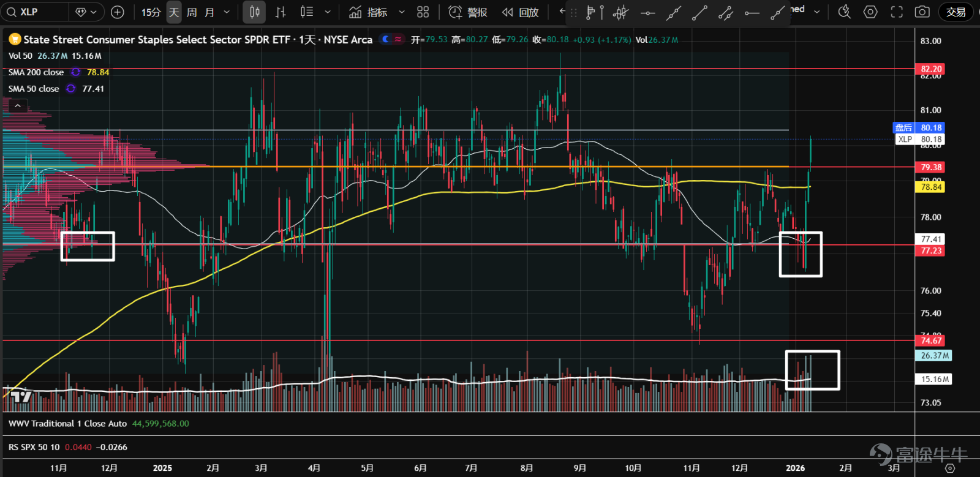Click the 2026 label on time axis
This screenshot has width=980, height=477.
[x=795, y=468]
